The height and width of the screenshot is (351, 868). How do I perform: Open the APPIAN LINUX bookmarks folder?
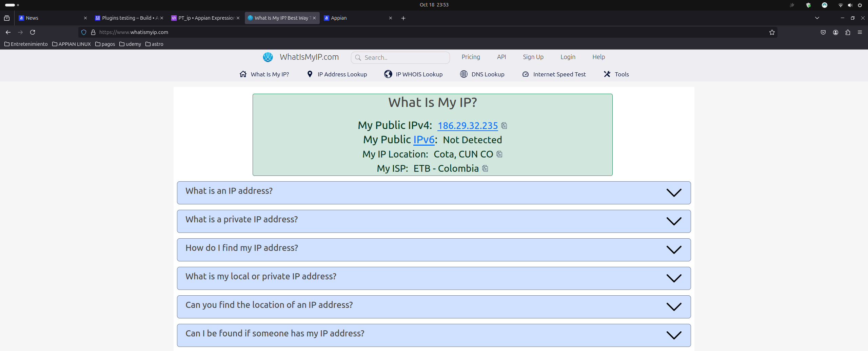click(72, 44)
